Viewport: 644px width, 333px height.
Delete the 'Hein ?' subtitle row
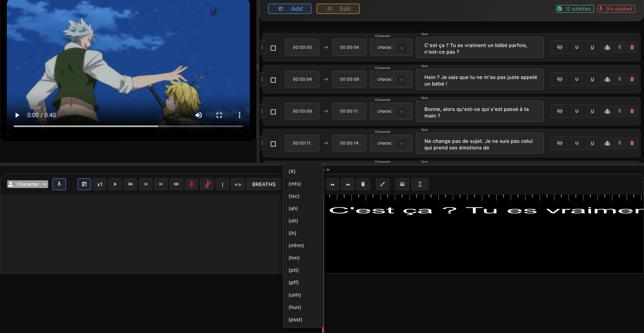[x=632, y=79]
